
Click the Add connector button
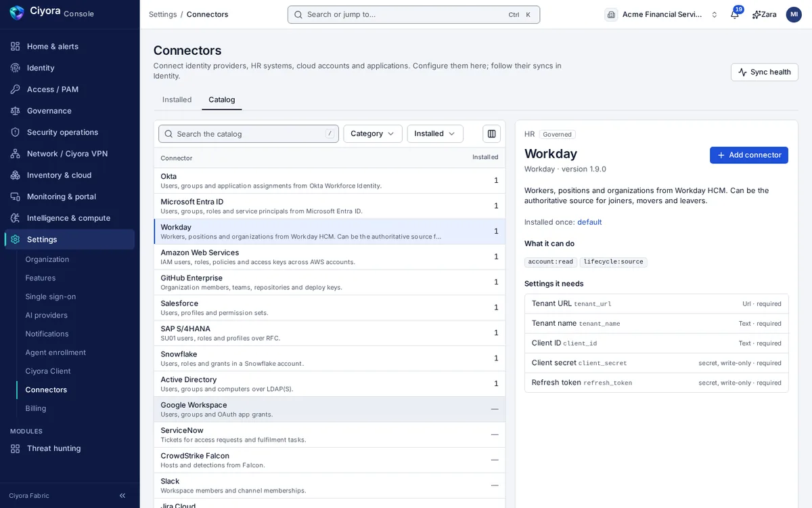pyautogui.click(x=749, y=155)
